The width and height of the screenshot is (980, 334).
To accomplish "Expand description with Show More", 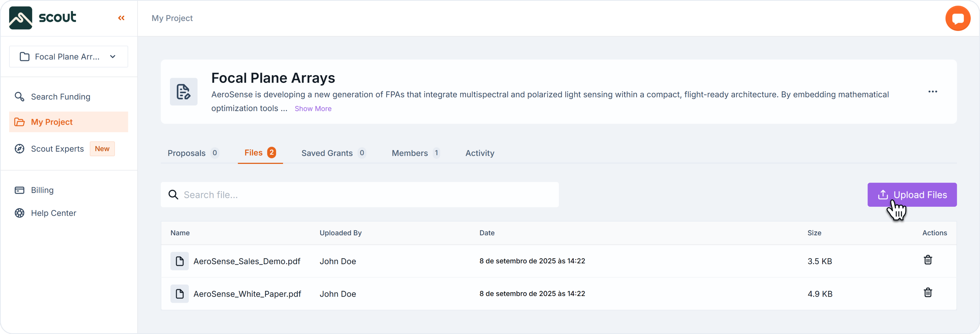I will click(313, 109).
